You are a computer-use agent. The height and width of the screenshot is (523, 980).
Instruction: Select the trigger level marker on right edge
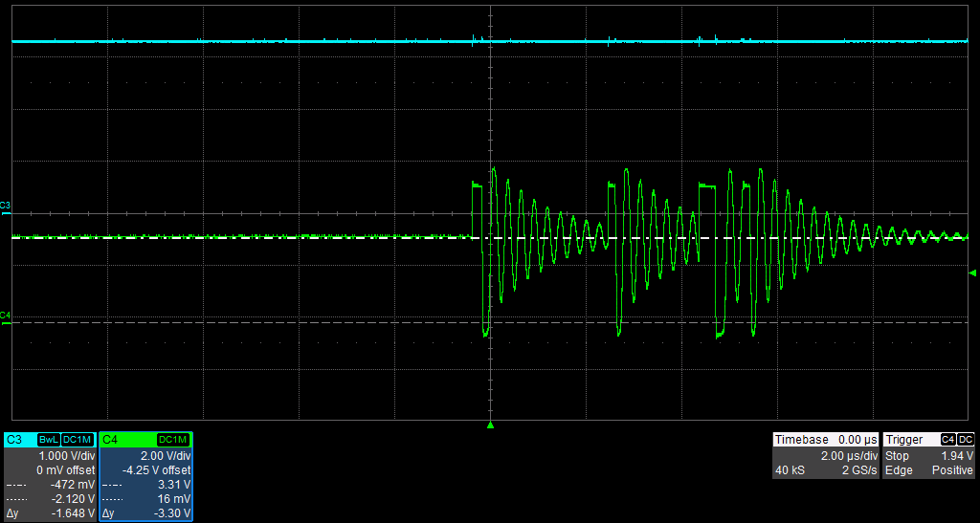tap(972, 272)
